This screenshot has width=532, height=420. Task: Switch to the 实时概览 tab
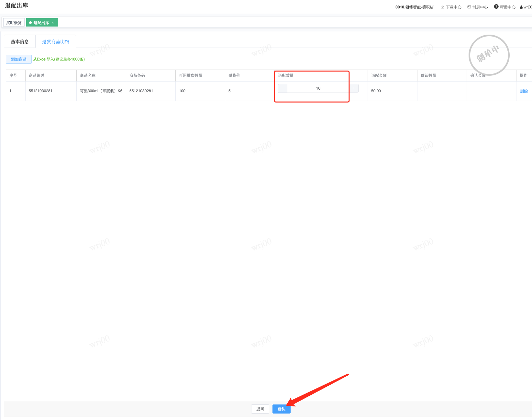coord(14,23)
